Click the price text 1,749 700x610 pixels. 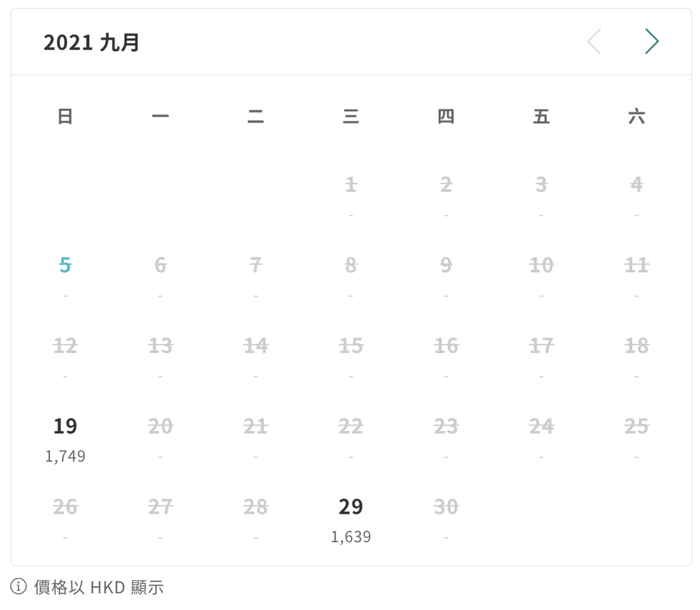65,457
